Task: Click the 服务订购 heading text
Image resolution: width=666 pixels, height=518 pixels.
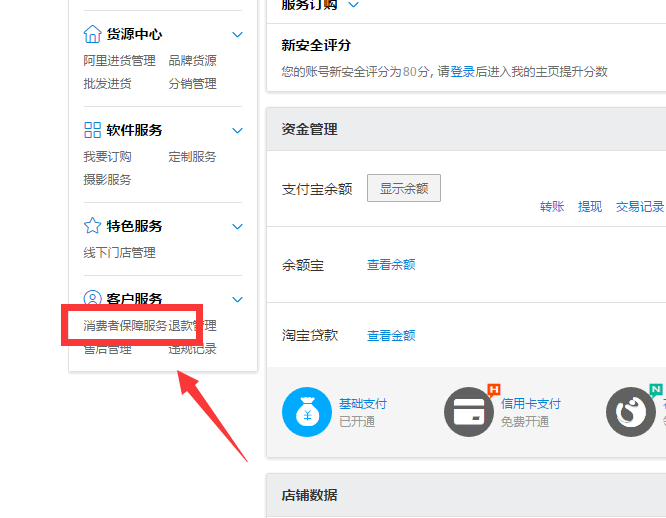Action: click(x=309, y=5)
